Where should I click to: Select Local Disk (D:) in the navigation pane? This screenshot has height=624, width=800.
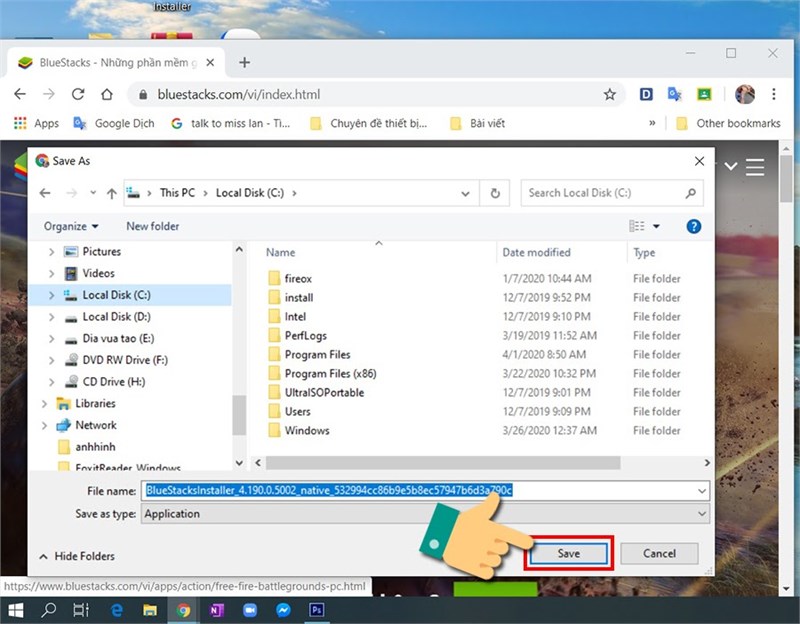pos(116,317)
